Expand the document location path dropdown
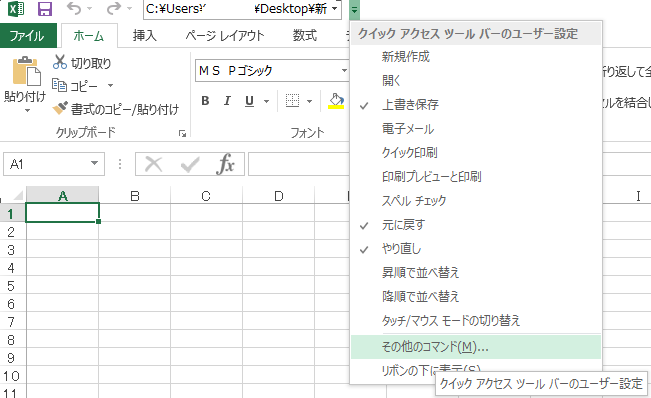The width and height of the screenshot is (651, 398). tap(335, 9)
